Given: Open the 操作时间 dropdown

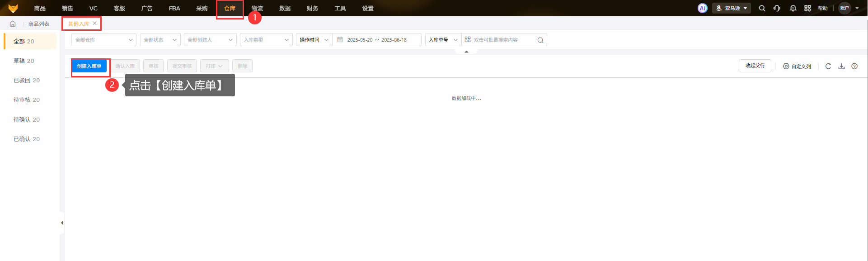Looking at the screenshot, I should coord(314,40).
